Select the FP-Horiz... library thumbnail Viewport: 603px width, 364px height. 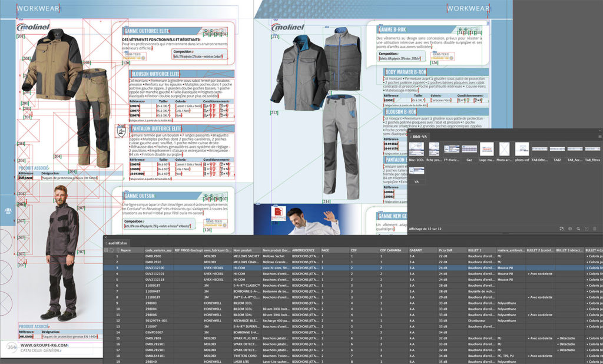[452, 149]
